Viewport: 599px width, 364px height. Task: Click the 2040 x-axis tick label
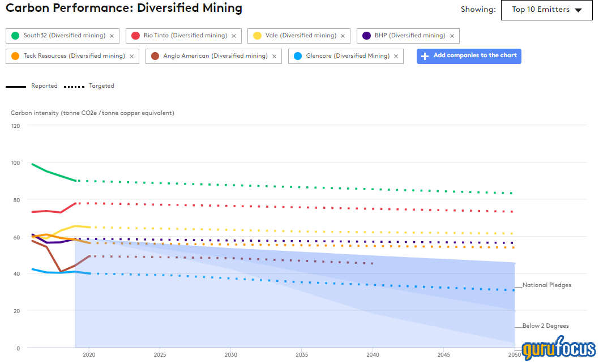[373, 355]
